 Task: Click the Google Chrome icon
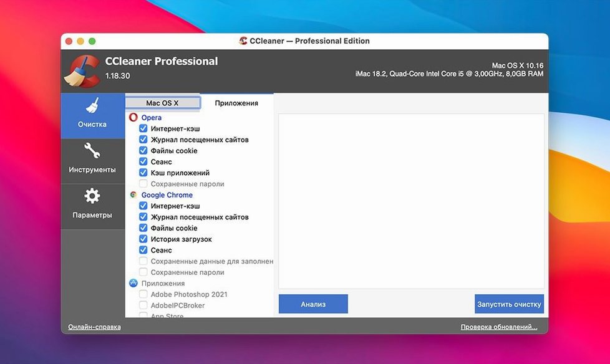click(133, 195)
